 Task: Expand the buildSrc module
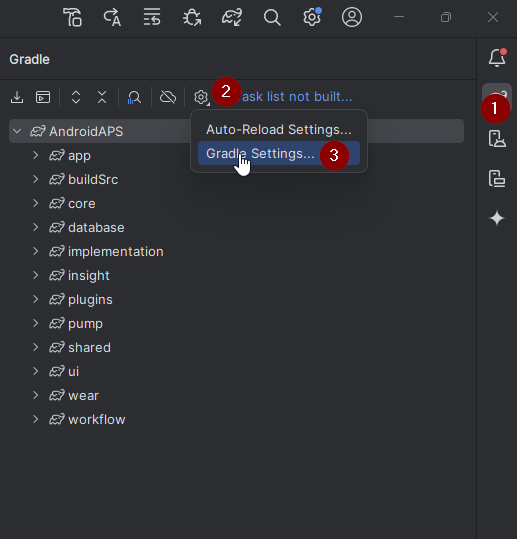pyautogui.click(x=35, y=179)
